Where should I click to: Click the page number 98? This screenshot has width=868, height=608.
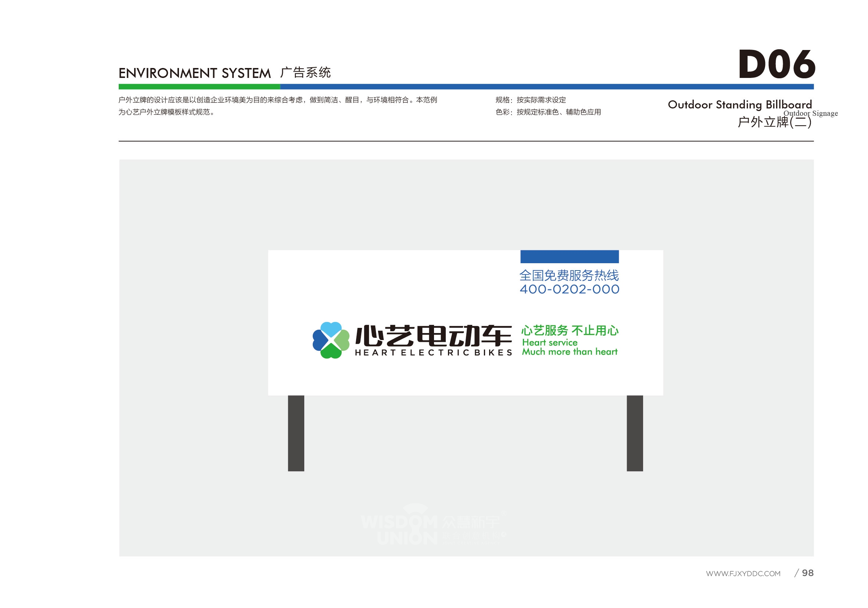[x=807, y=573]
